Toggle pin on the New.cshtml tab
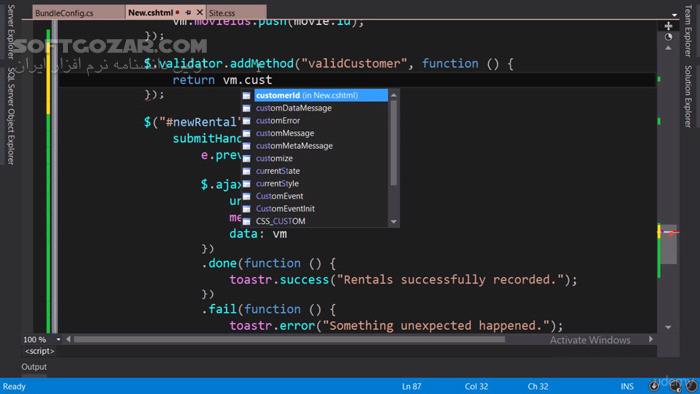 click(188, 12)
